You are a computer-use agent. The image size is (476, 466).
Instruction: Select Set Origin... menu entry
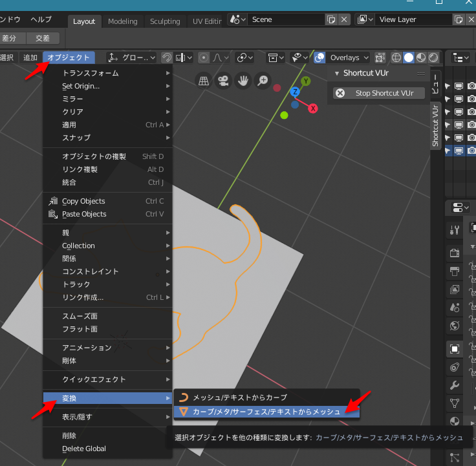[107, 86]
